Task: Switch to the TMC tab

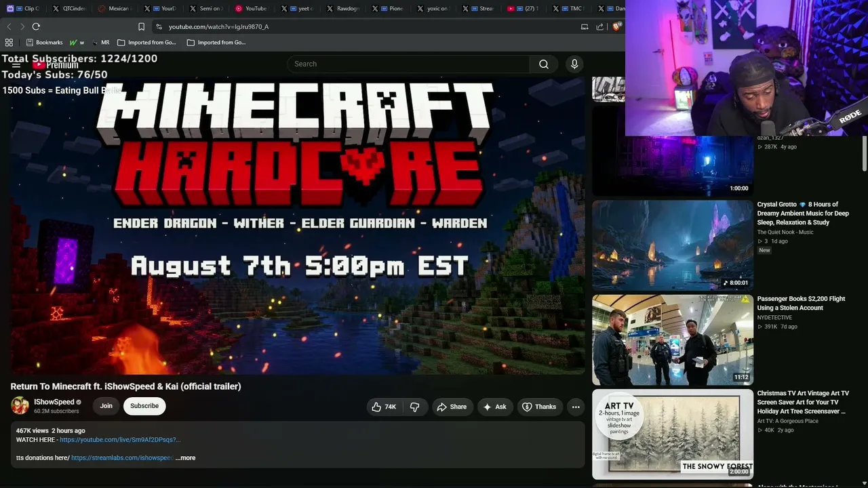Action: coord(570,9)
